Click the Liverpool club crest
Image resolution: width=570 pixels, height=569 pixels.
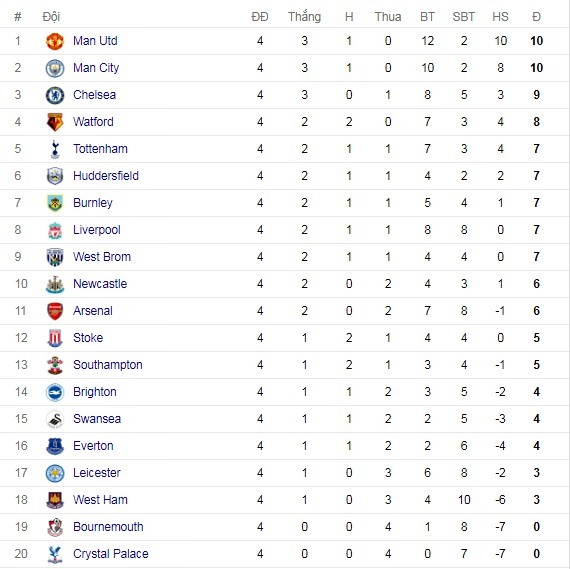click(55, 230)
